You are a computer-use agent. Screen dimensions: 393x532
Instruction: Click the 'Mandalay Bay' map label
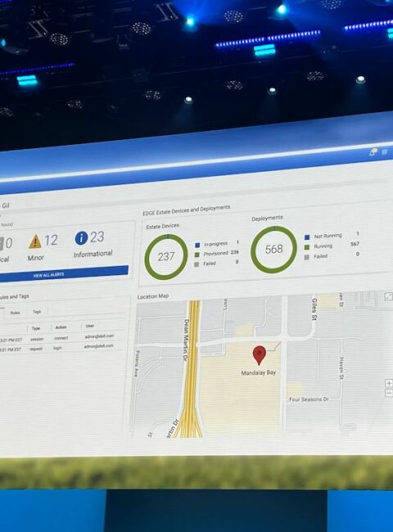click(x=258, y=372)
